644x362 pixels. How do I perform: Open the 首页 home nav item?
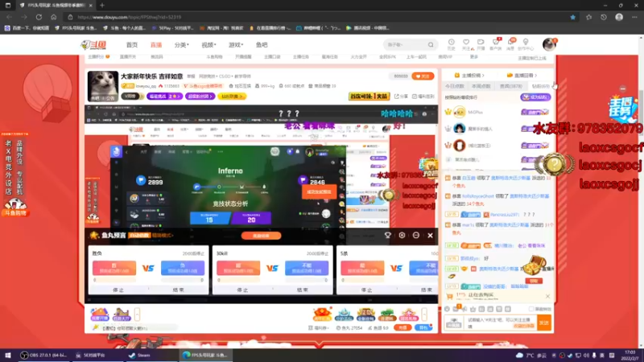pos(132,45)
